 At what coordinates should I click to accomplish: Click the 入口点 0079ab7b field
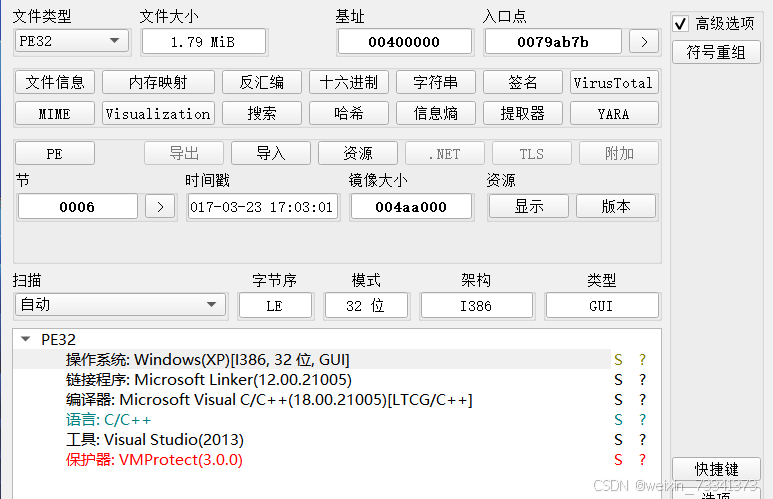point(553,41)
